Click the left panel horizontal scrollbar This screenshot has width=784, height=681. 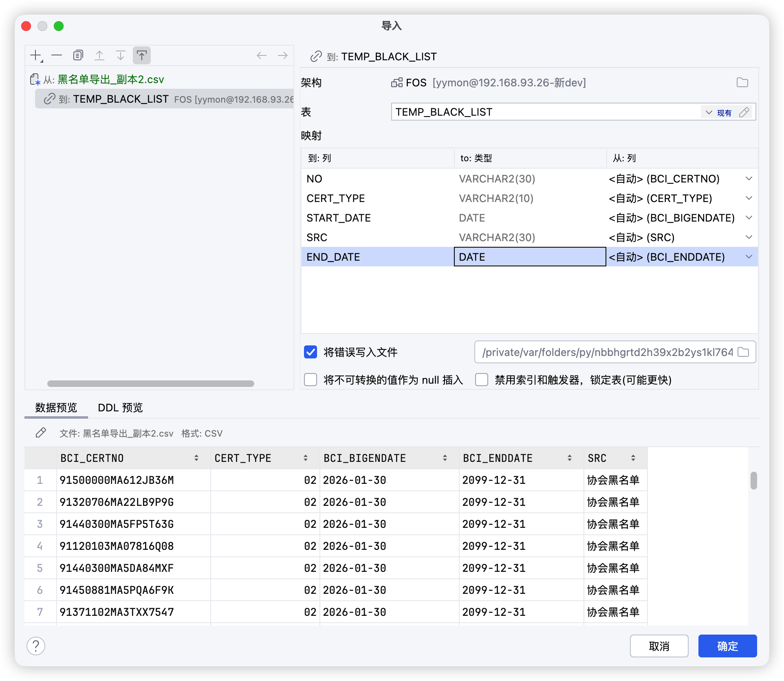click(151, 384)
